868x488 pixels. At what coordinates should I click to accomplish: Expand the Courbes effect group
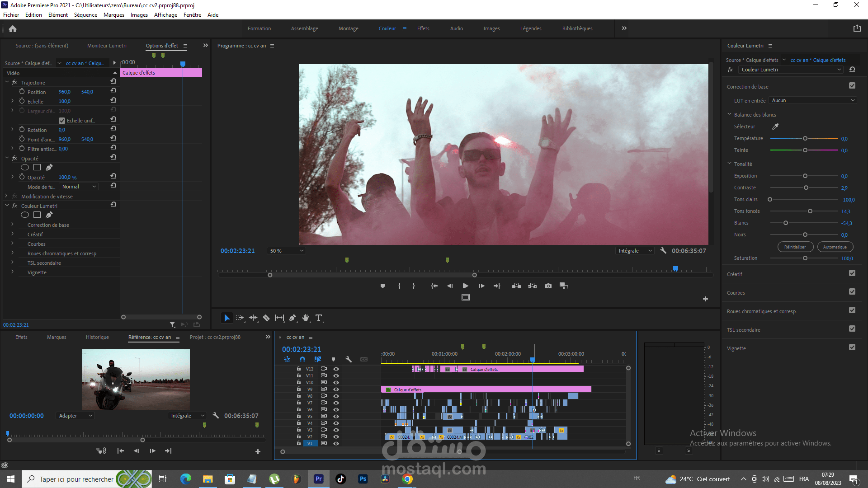pyautogui.click(x=12, y=244)
